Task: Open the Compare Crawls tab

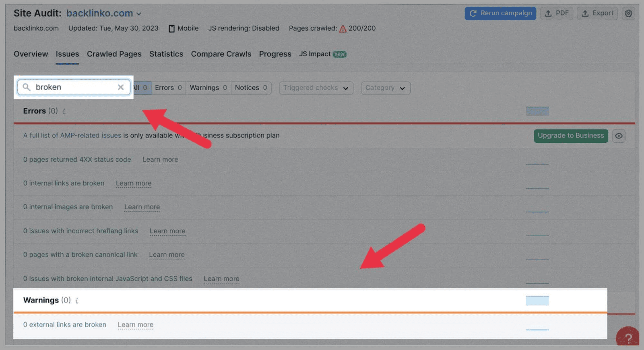Action: (221, 54)
